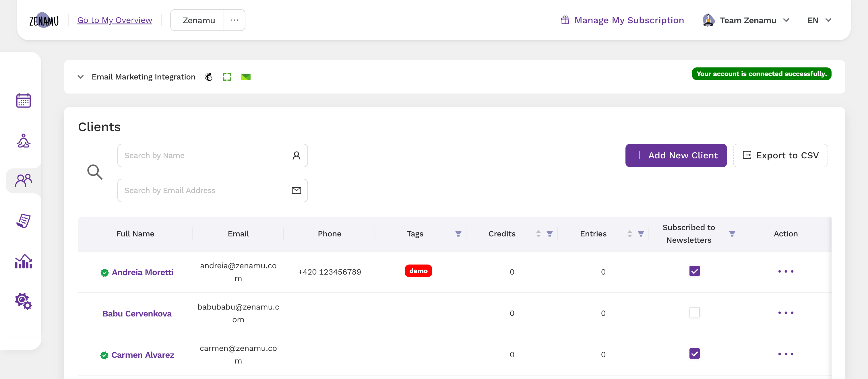Click the green email provider icon

pyautogui.click(x=246, y=76)
